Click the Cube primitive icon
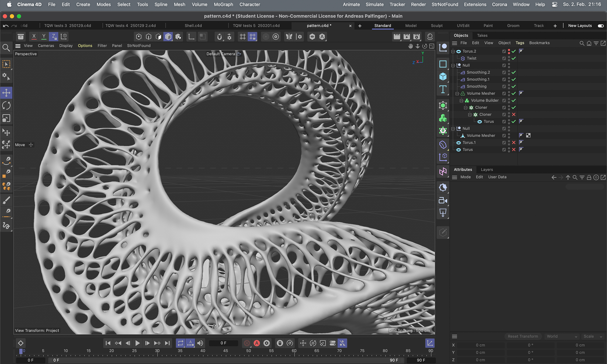Viewport: 607px width, 364px height. [x=443, y=77]
